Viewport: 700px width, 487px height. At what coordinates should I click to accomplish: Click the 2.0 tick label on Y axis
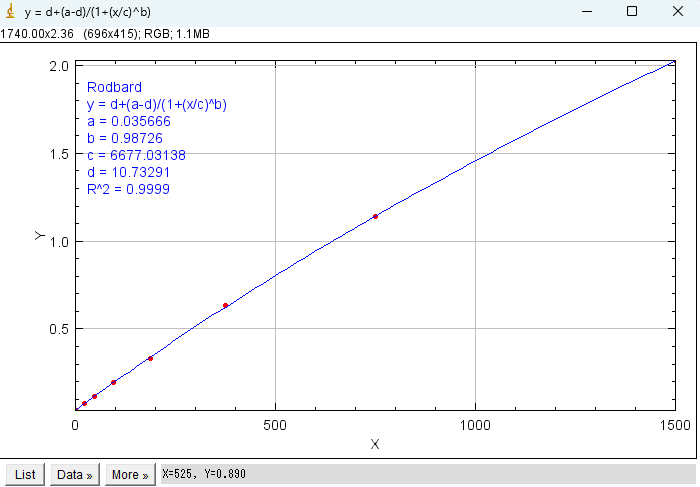pyautogui.click(x=58, y=65)
